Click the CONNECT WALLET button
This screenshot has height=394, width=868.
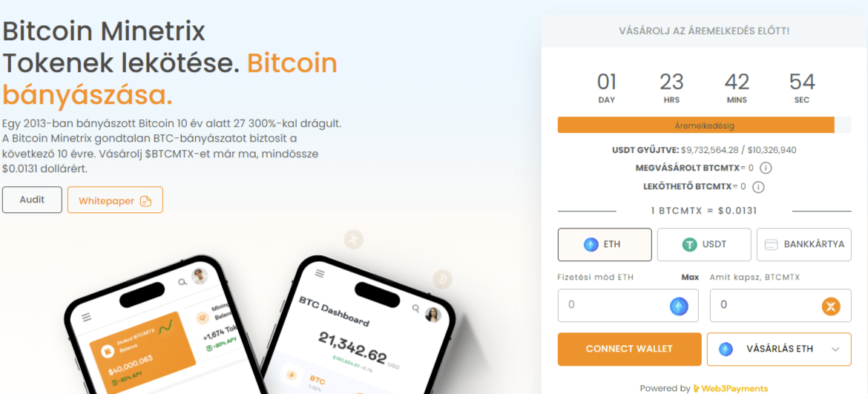[x=629, y=349]
